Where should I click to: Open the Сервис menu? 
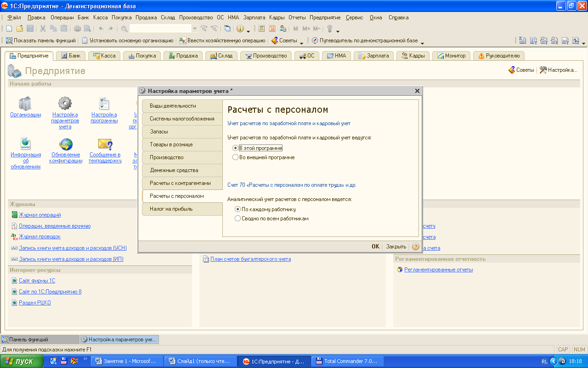(x=354, y=17)
